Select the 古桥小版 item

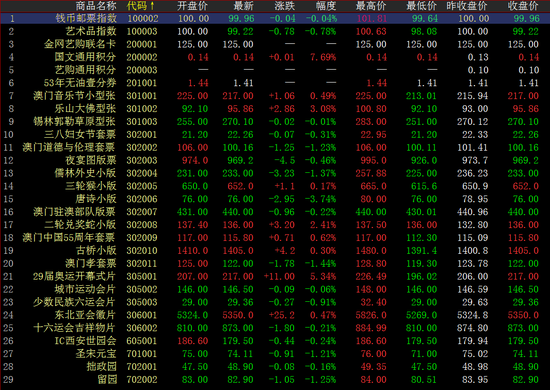(96, 250)
